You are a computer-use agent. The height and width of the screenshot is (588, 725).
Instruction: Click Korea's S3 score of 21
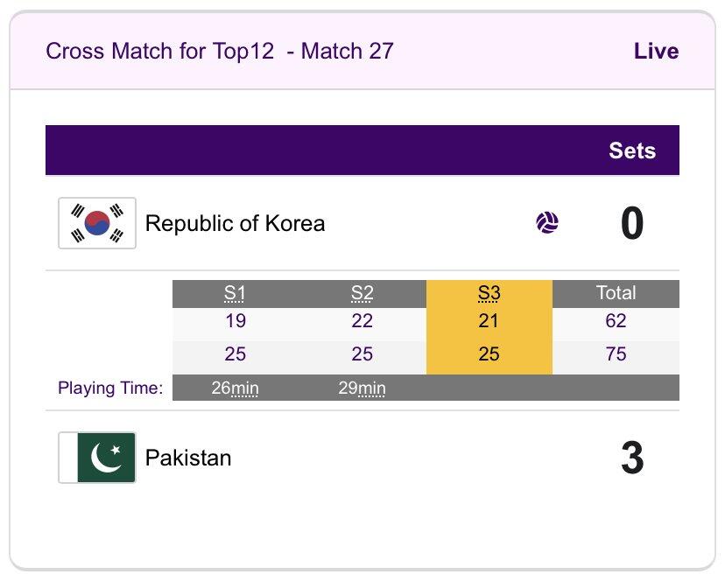489,321
